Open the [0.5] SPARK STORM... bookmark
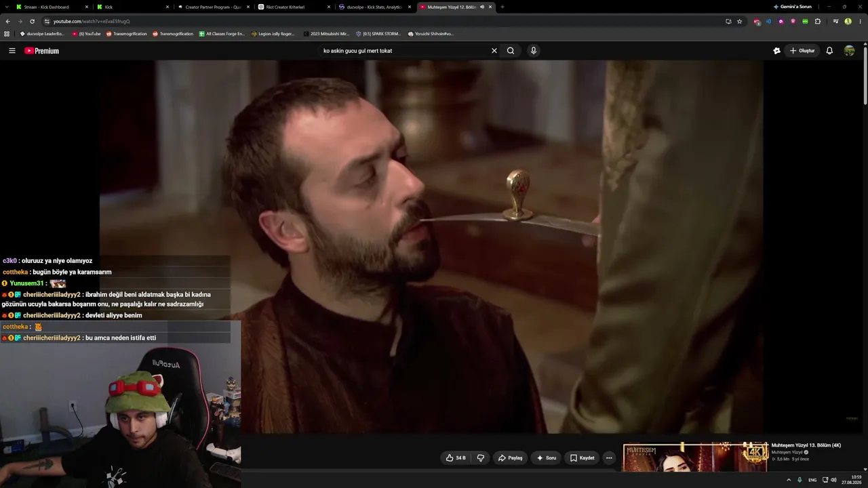The width and height of the screenshot is (868, 488). tap(378, 33)
